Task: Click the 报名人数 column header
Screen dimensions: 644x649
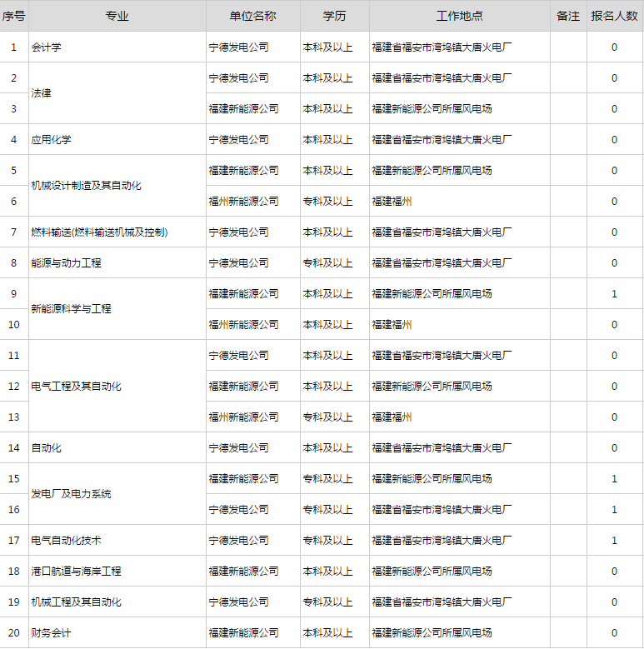Action: point(615,16)
